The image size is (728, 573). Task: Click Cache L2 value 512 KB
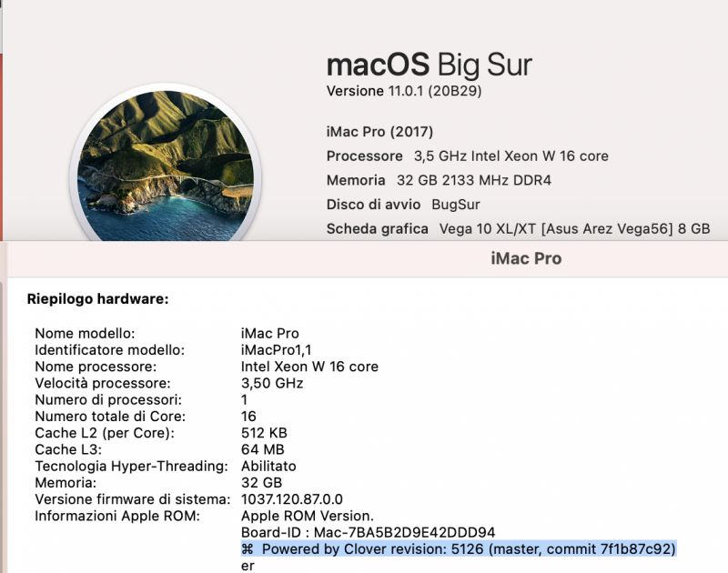click(x=264, y=433)
